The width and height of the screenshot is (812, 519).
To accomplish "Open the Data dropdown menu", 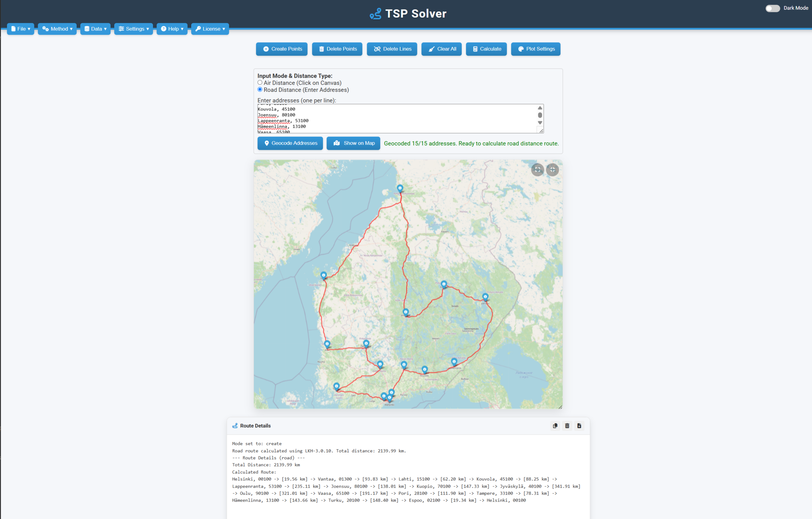I will pos(95,29).
